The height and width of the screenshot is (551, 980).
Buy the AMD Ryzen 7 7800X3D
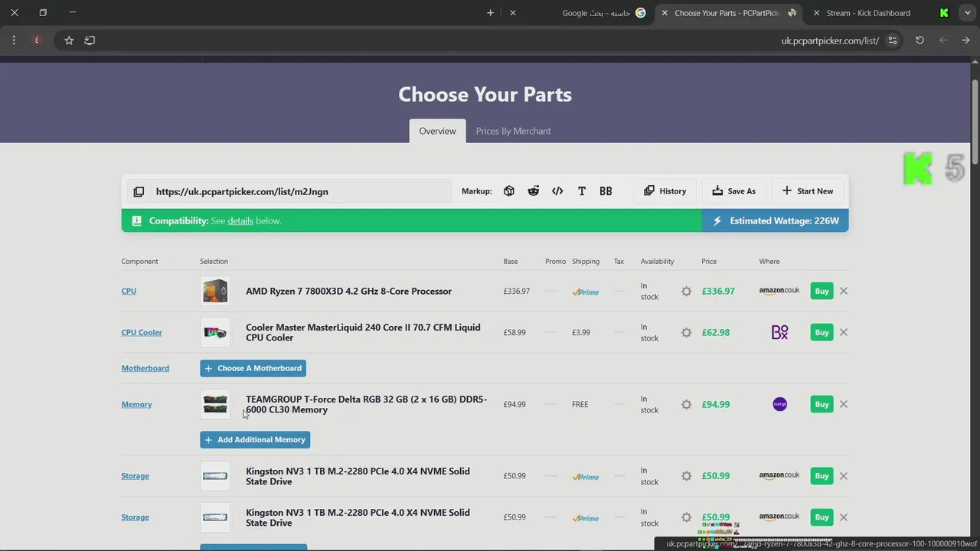point(822,291)
